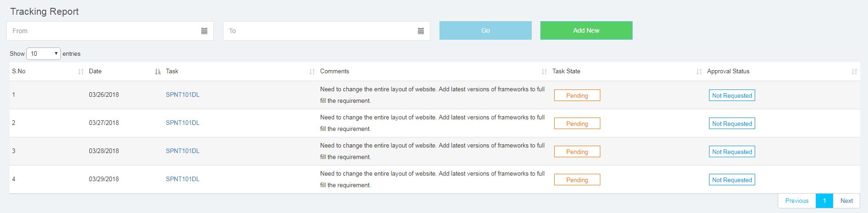
Task: Sort table by Task State icon
Action: coord(699,71)
